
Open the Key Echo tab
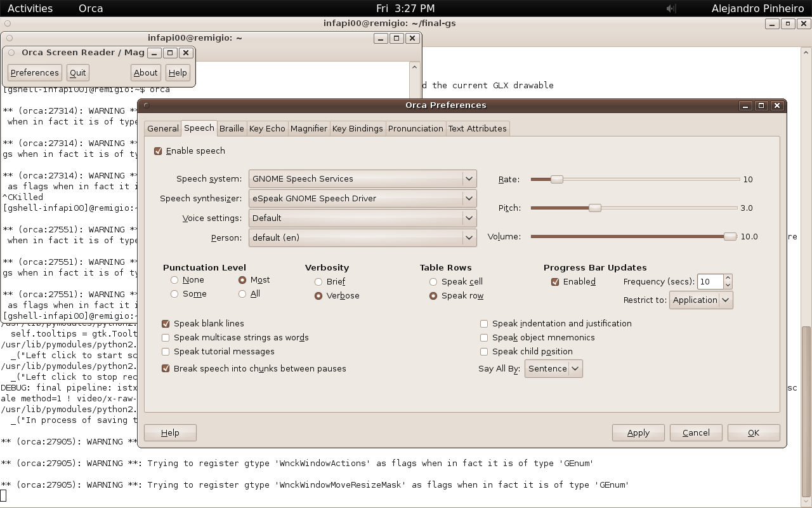click(x=267, y=128)
